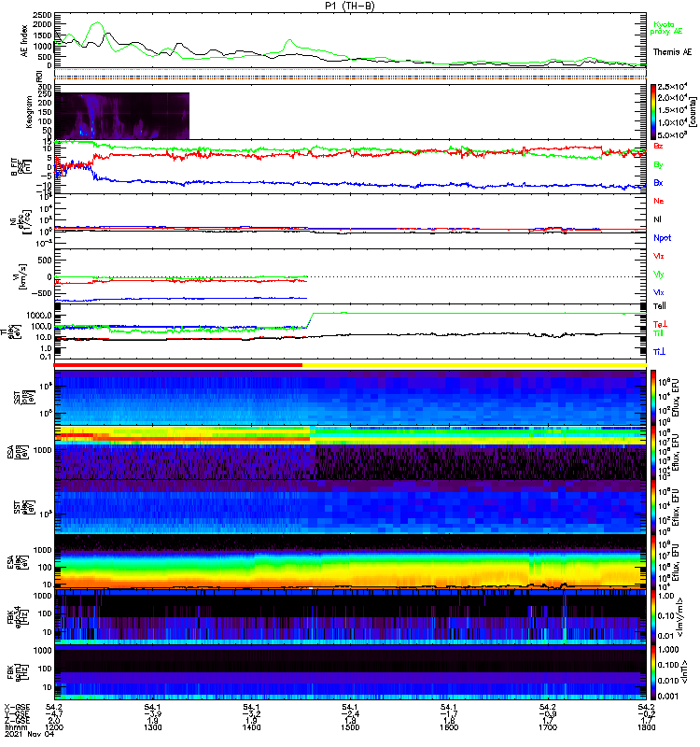This screenshot has height=747, width=700.
Task: Click the blue Ti perpendicular legend label
Action: tap(659, 352)
